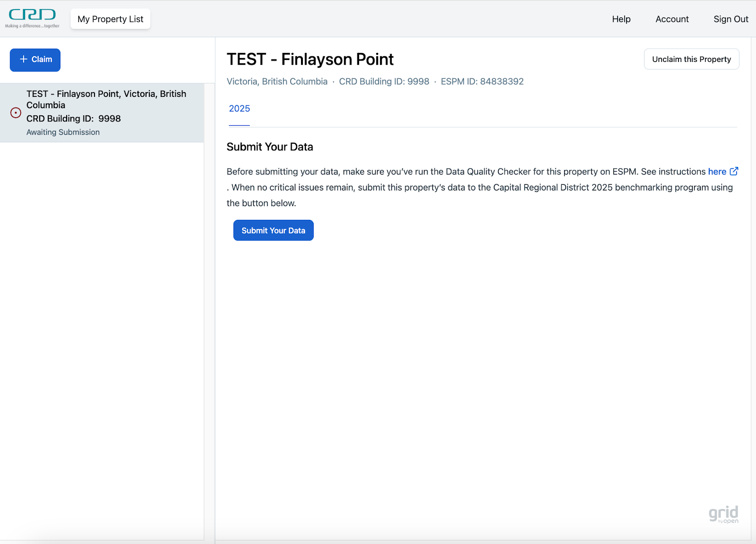
Task: Click the Awaiting Submission status text
Action: coord(63,132)
